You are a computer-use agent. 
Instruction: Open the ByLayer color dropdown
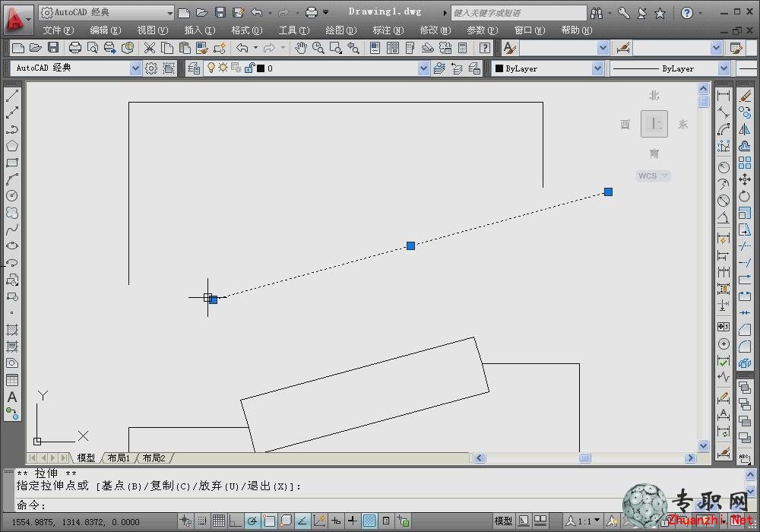coord(597,68)
